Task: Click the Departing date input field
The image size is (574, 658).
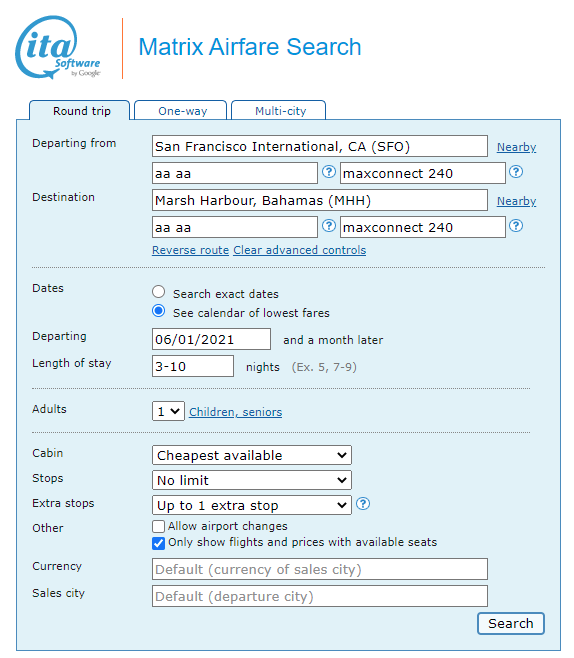Action: pos(211,339)
